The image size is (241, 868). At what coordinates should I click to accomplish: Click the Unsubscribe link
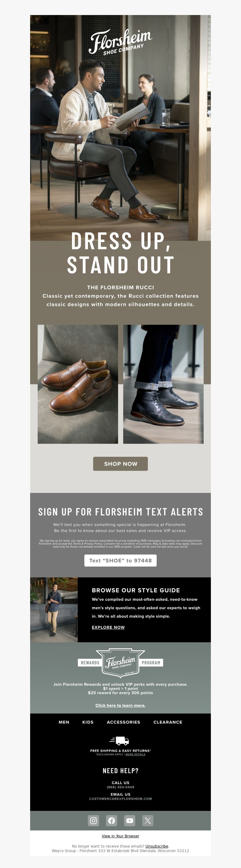click(157, 846)
